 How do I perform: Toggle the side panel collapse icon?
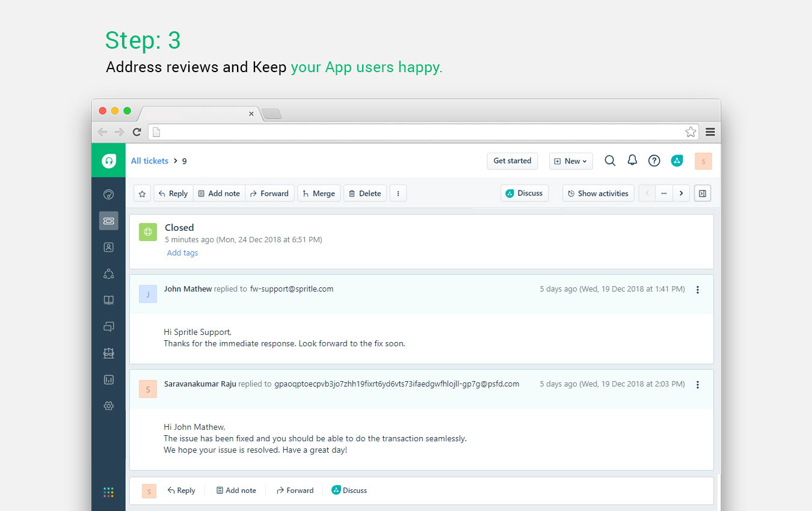(703, 194)
